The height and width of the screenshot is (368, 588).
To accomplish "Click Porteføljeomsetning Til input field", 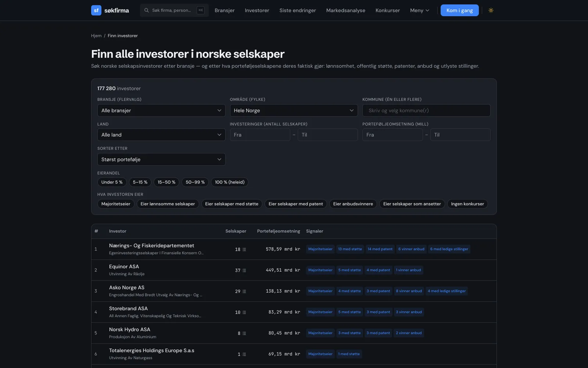I will click(x=460, y=135).
